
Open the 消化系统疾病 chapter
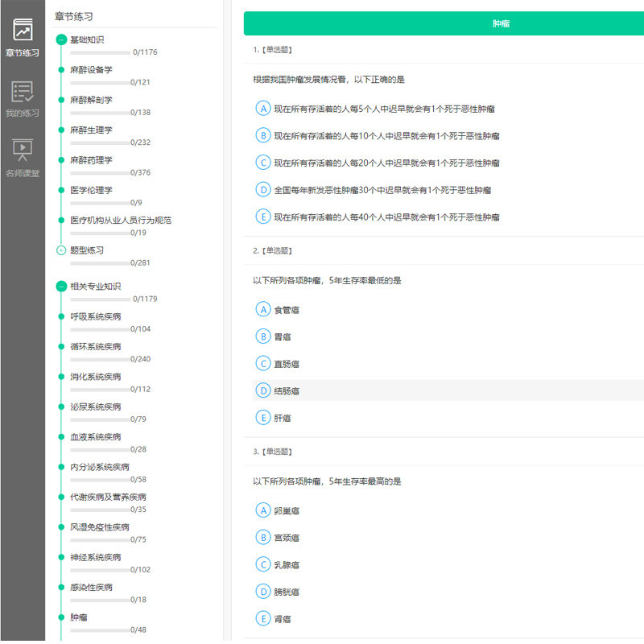(x=96, y=377)
